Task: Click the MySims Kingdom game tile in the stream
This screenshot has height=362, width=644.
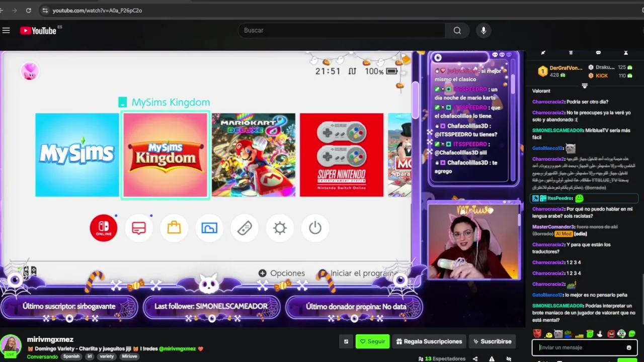Action: [x=166, y=155]
